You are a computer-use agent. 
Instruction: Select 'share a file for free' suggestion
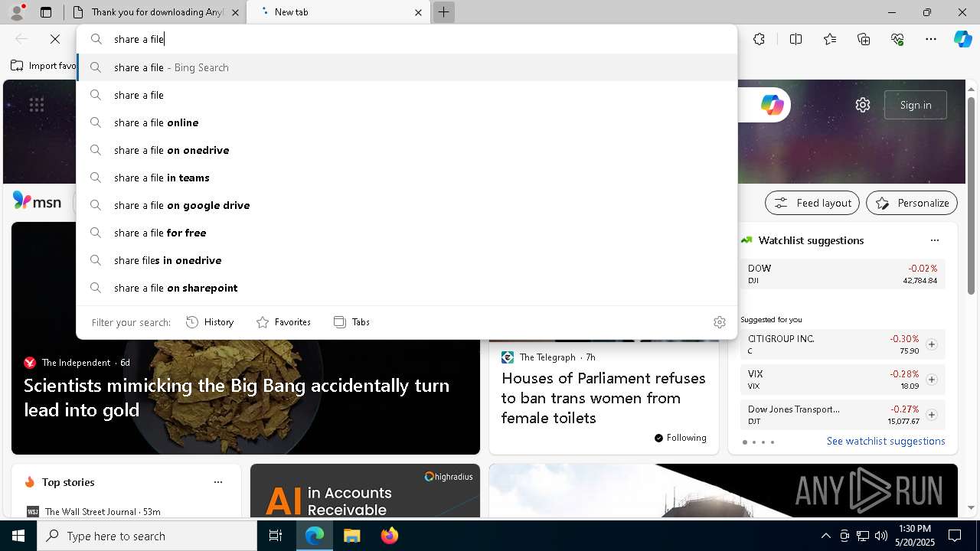[x=407, y=233]
